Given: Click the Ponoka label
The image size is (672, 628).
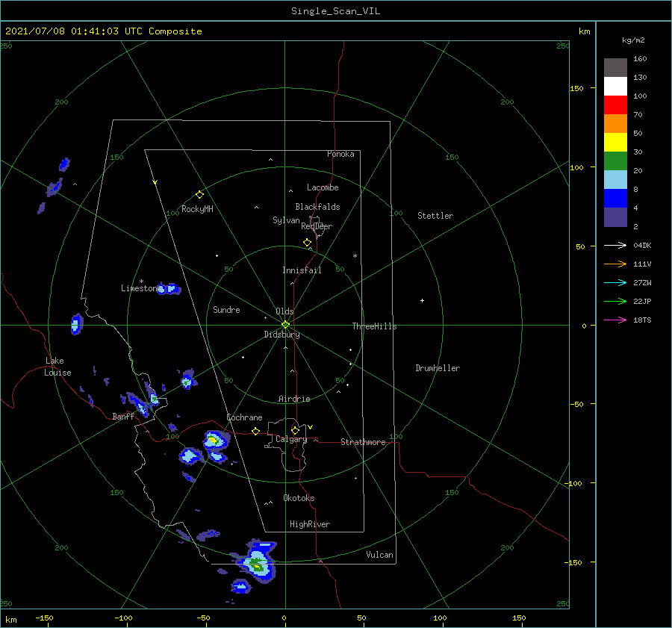Looking at the screenshot, I should tap(340, 154).
